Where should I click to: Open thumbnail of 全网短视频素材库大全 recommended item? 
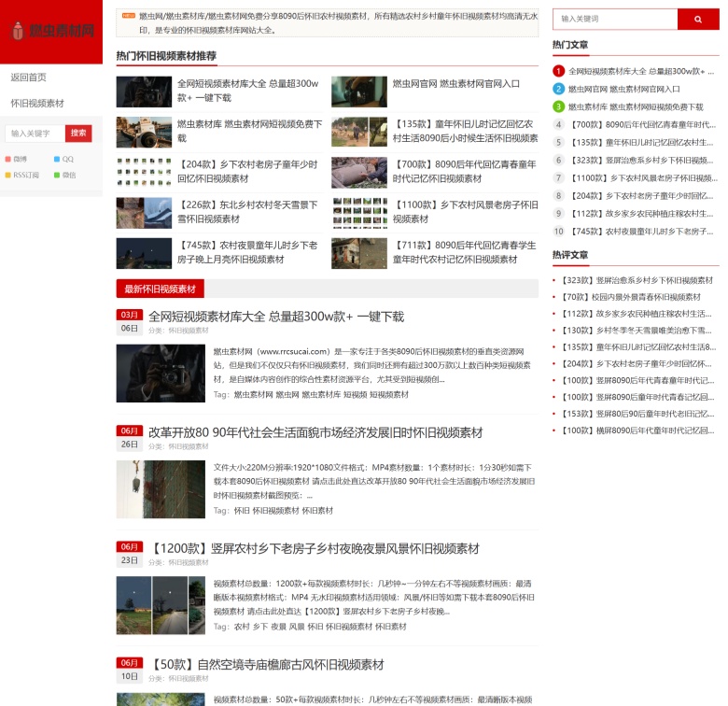(144, 92)
